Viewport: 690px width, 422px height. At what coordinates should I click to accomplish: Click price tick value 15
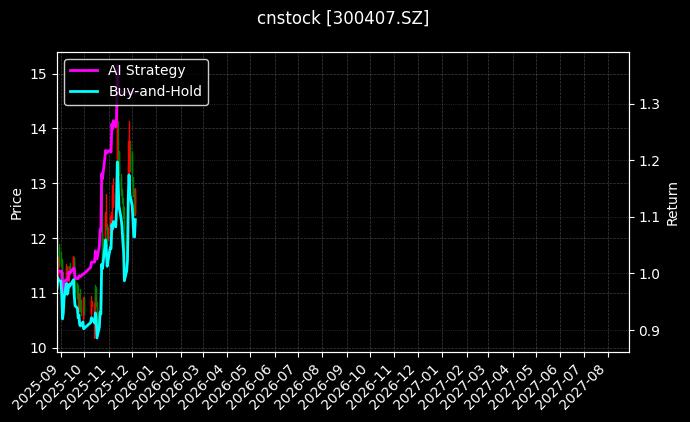pos(39,74)
